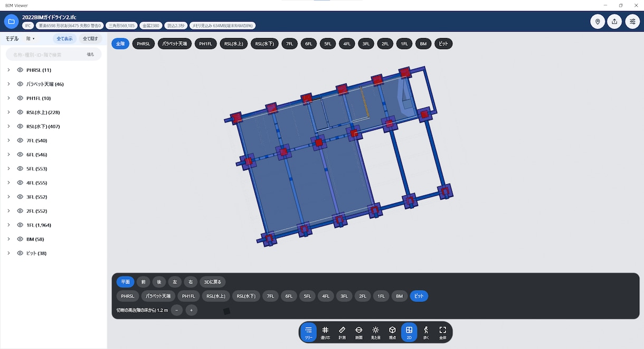Image resolution: width=644 pixels, height=349 pixels.
Task: Expand the BM (58) tree node
Action: pyautogui.click(x=8, y=239)
